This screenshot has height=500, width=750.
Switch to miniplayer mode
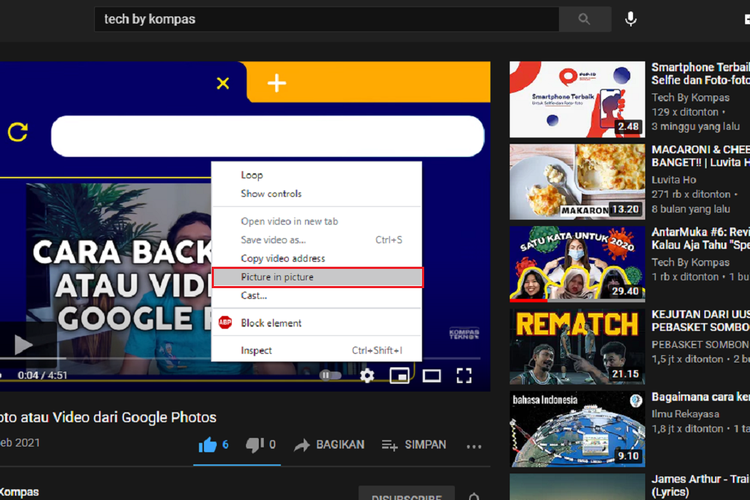[399, 376]
